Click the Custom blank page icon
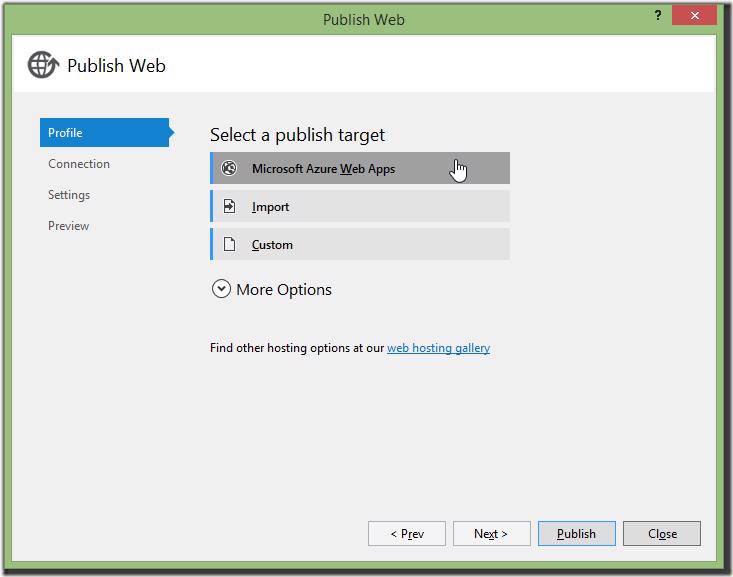The height and width of the screenshot is (577, 733). tap(229, 244)
